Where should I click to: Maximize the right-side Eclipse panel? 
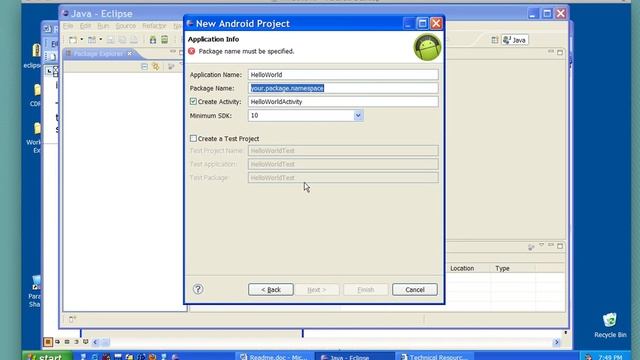pyautogui.click(x=560, y=52)
